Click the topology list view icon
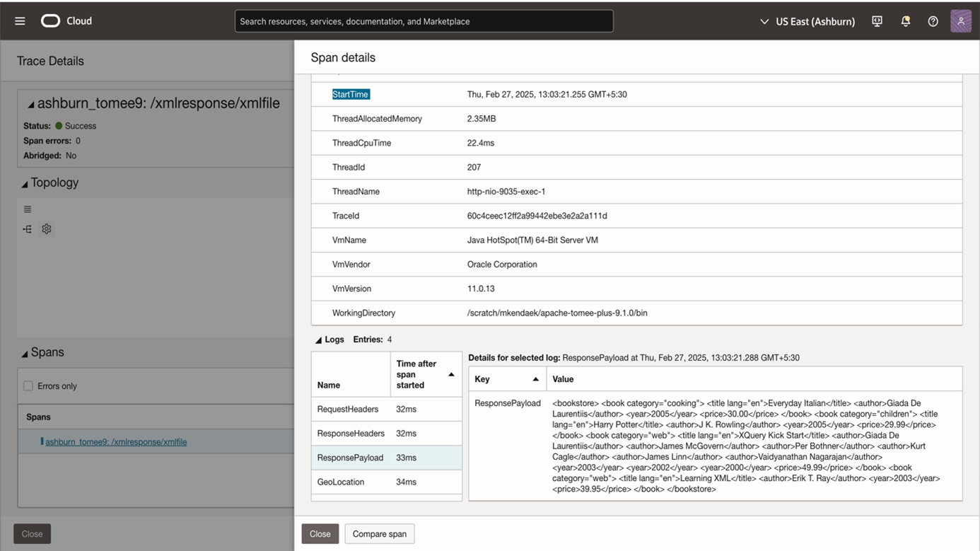The width and height of the screenshot is (980, 551). click(28, 209)
